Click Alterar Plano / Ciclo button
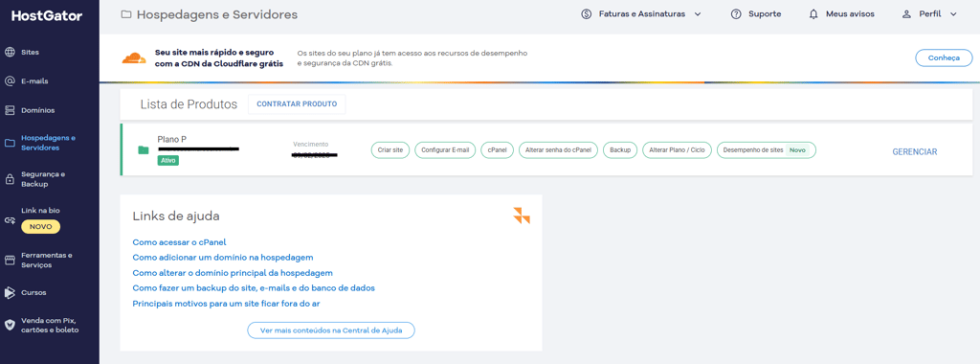 click(x=677, y=150)
